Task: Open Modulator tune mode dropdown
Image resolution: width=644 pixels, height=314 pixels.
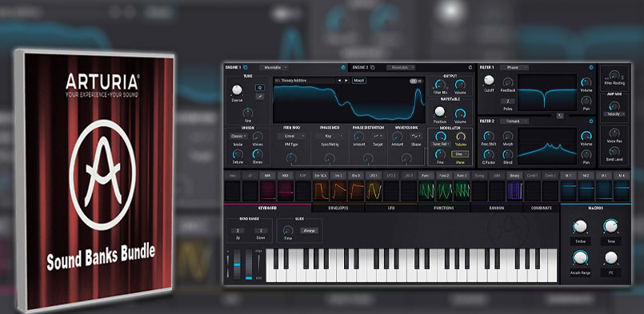Action: pyautogui.click(x=440, y=144)
